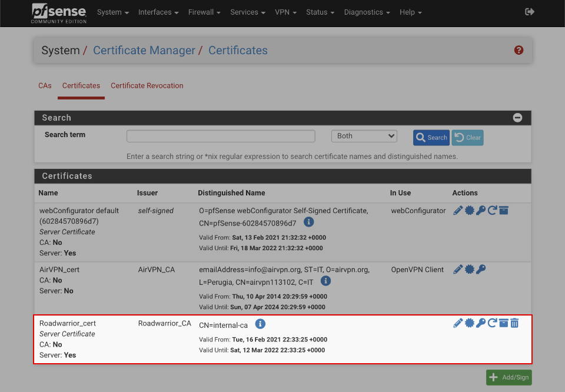Export webConfigurator default certificate

(469, 210)
